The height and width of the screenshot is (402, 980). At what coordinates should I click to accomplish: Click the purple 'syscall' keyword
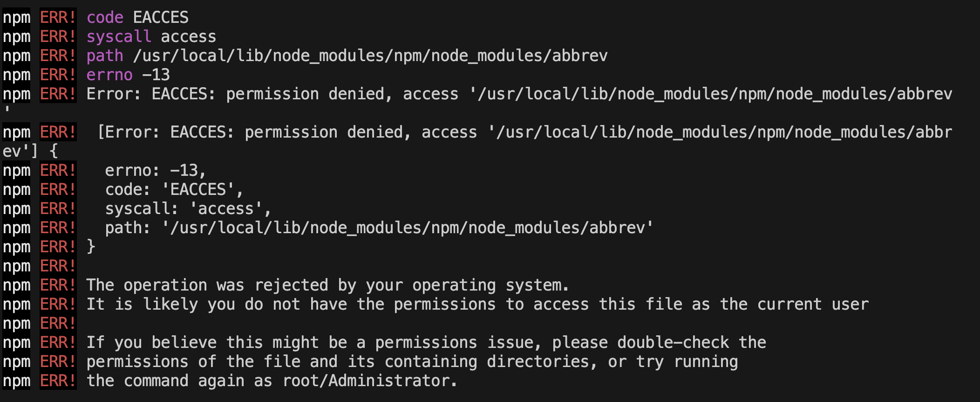[x=119, y=37]
